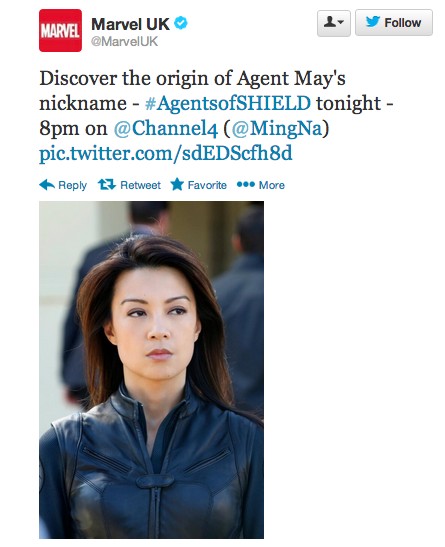Visit the @MingNa mention
The image size is (445, 547).
click(276, 128)
